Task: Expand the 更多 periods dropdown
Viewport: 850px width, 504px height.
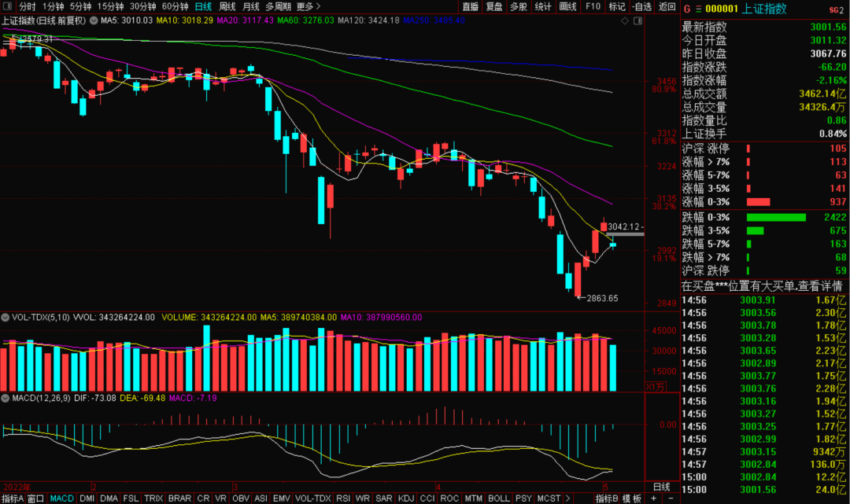Action: point(309,6)
